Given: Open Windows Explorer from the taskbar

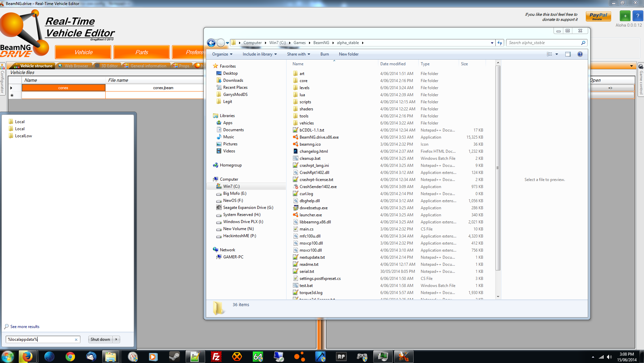Looking at the screenshot, I should pyautogui.click(x=111, y=357).
